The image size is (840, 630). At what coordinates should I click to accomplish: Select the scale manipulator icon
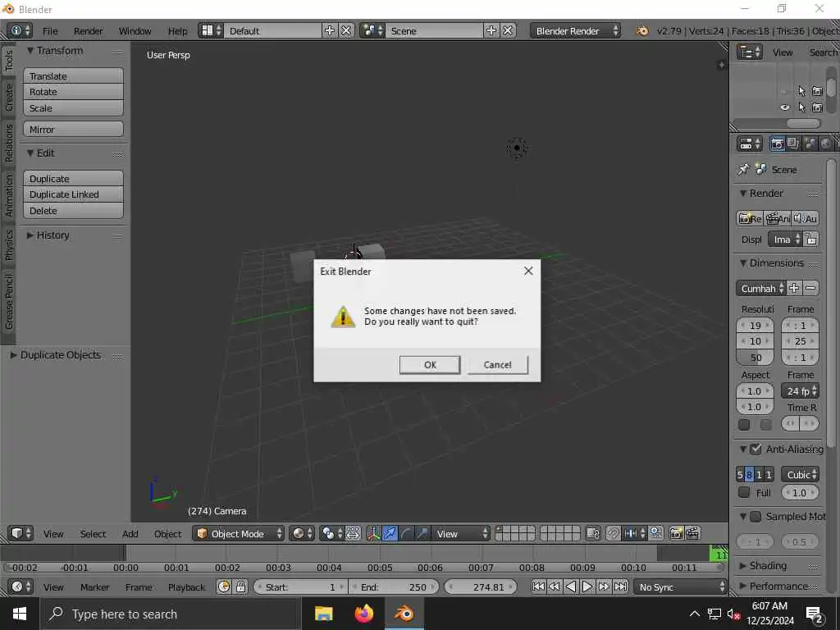pyautogui.click(x=422, y=533)
